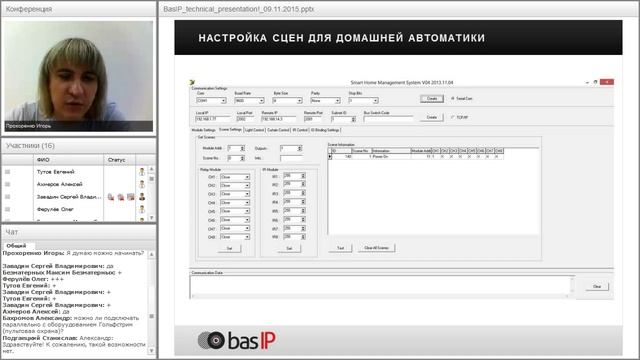The height and width of the screenshot is (360, 640).
Task: Switch to the Module Settings tab
Action: coord(203,130)
